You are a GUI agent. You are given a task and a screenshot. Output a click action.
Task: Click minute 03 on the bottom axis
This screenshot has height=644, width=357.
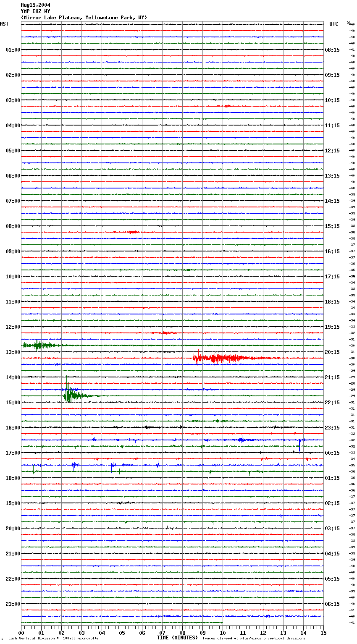click(81, 632)
